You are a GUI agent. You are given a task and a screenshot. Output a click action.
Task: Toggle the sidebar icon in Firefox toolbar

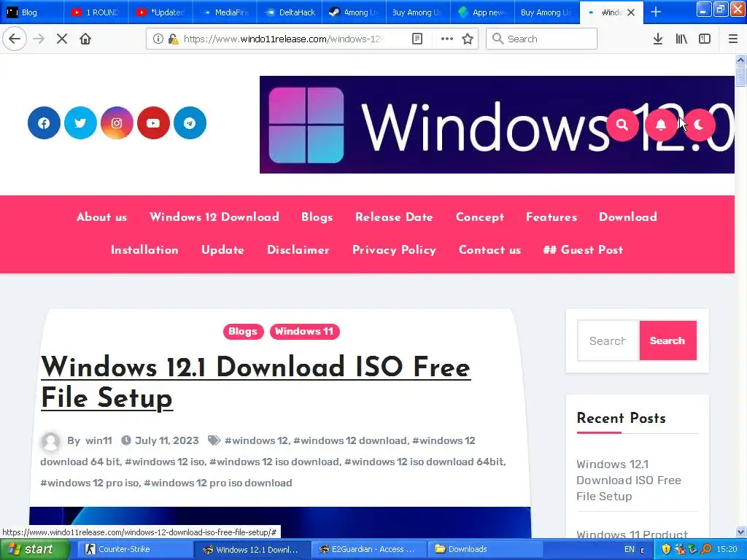705,39
